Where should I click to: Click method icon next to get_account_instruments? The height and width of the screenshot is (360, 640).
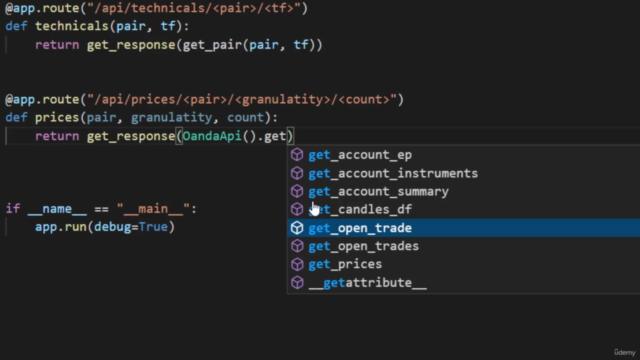(297, 173)
